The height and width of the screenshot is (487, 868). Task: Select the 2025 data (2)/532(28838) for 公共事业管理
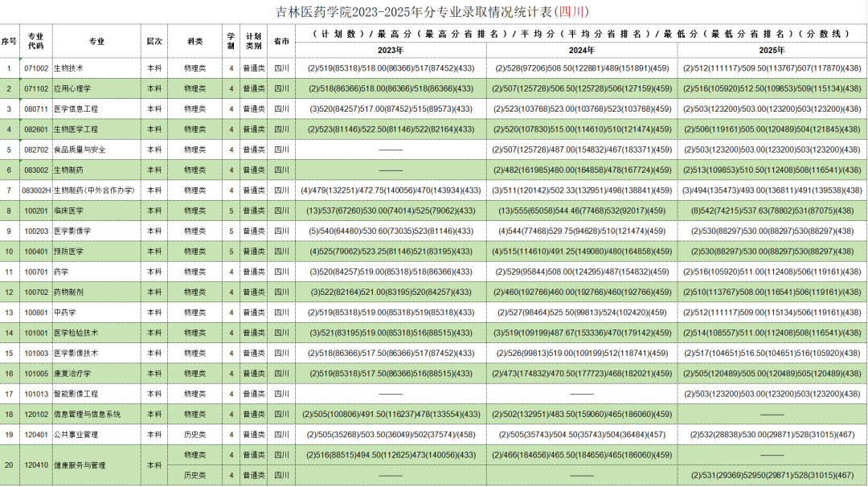pos(772,435)
